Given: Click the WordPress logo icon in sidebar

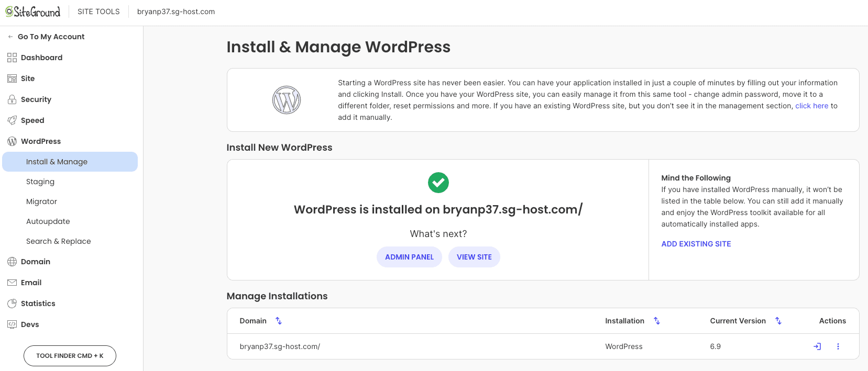Looking at the screenshot, I should tap(12, 141).
